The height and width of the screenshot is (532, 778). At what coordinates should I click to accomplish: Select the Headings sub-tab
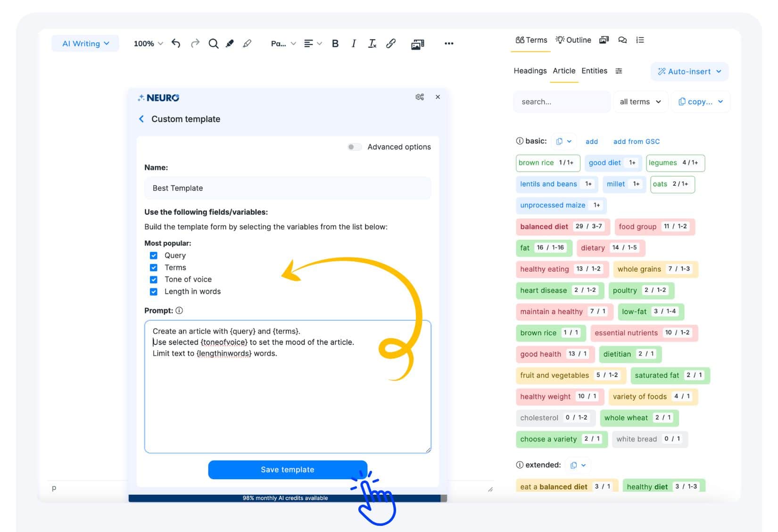click(x=530, y=71)
